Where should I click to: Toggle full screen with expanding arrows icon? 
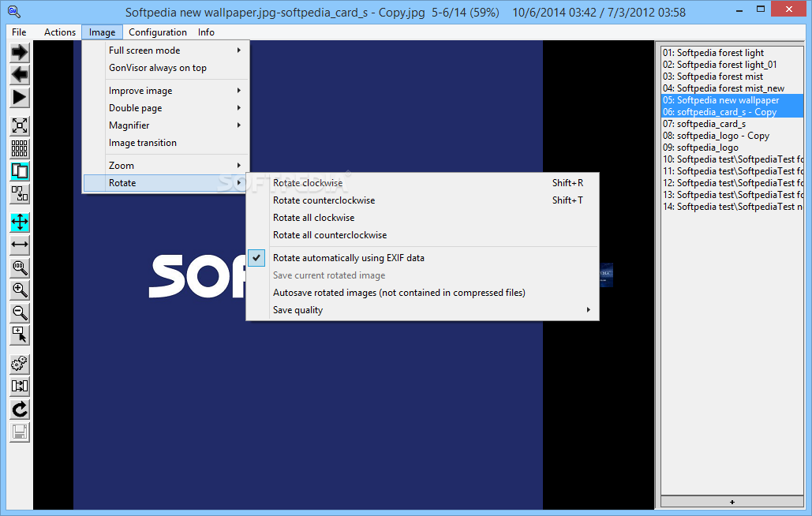point(20,125)
